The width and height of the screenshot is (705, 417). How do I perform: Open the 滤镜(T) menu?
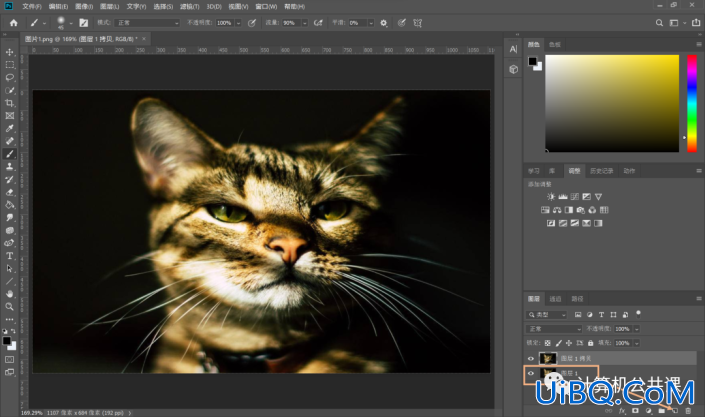pos(190,6)
